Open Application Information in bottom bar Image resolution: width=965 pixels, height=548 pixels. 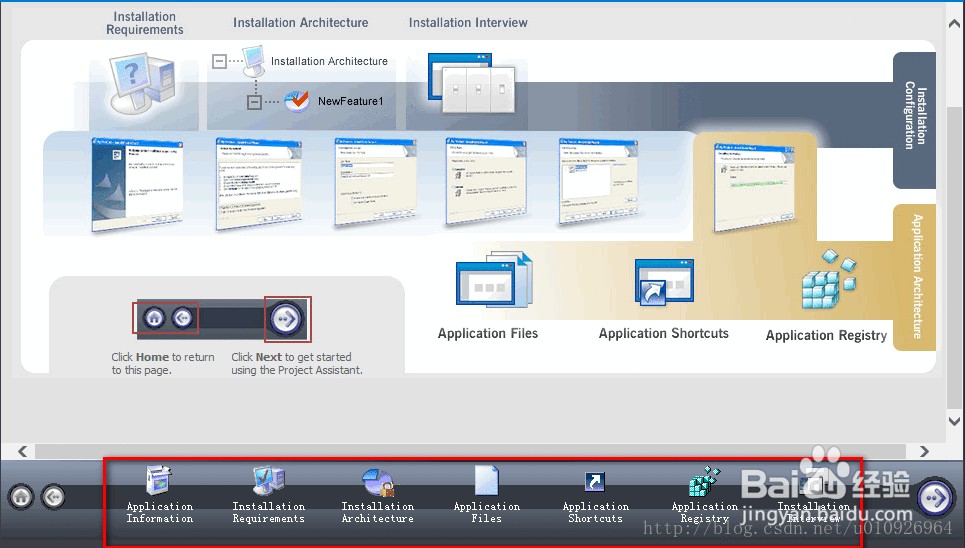159,495
